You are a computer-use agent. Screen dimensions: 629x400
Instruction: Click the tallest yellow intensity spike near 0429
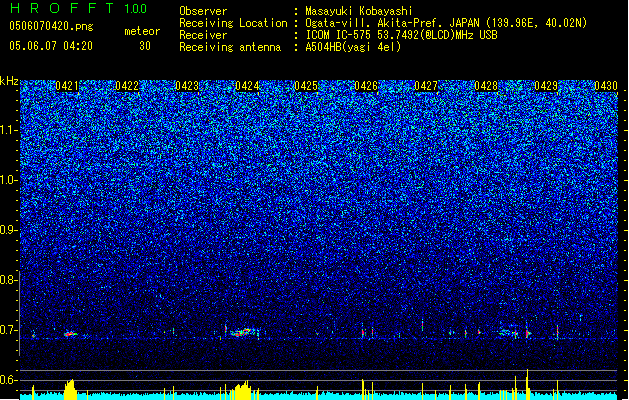click(528, 384)
